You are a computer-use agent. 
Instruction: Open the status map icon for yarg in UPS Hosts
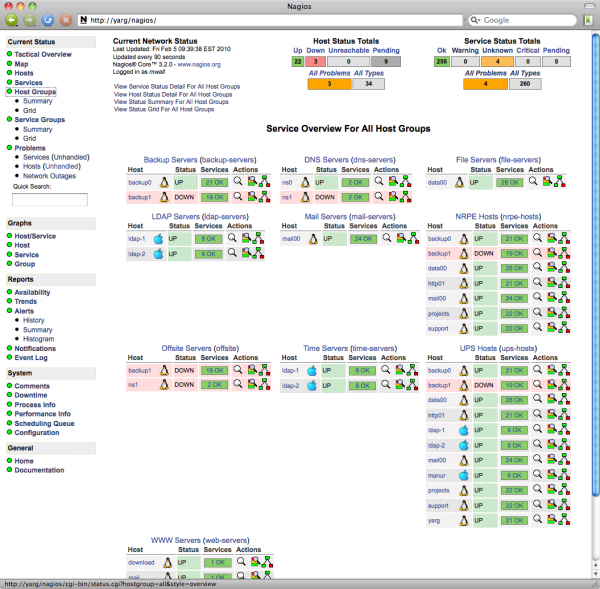coord(561,520)
